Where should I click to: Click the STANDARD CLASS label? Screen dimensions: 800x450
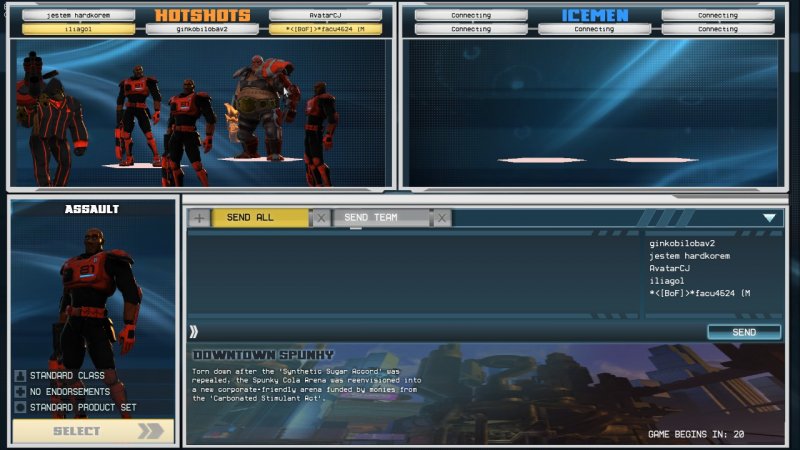[67, 376]
